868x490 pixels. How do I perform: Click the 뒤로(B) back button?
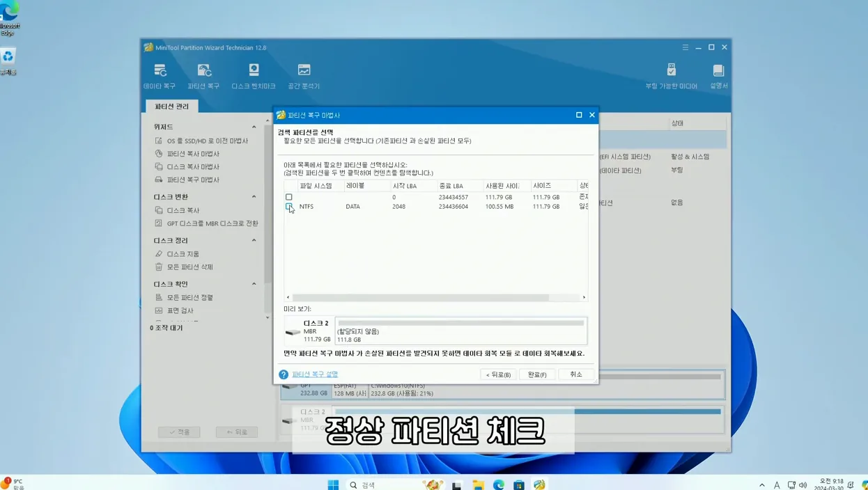coord(499,374)
